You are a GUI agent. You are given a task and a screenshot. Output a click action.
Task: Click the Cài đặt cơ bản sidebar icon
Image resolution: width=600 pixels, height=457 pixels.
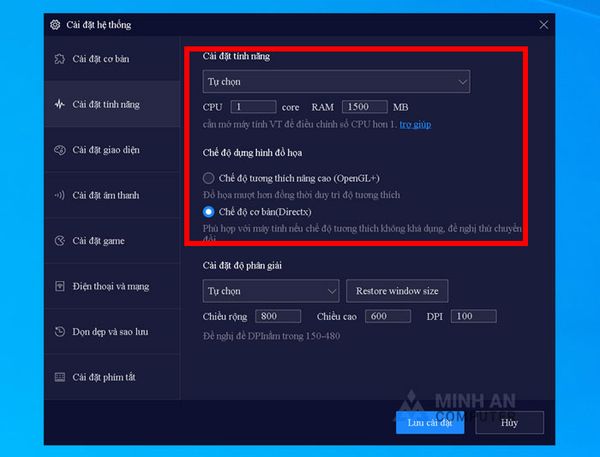pos(59,59)
